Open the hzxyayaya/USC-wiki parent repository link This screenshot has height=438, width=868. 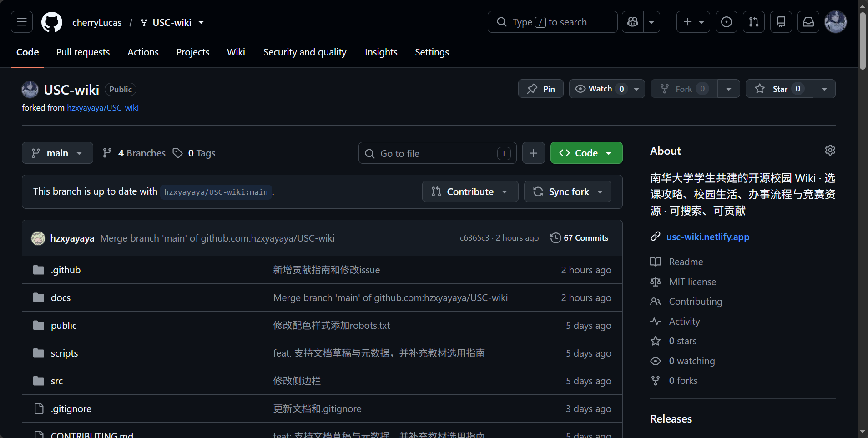coord(103,108)
